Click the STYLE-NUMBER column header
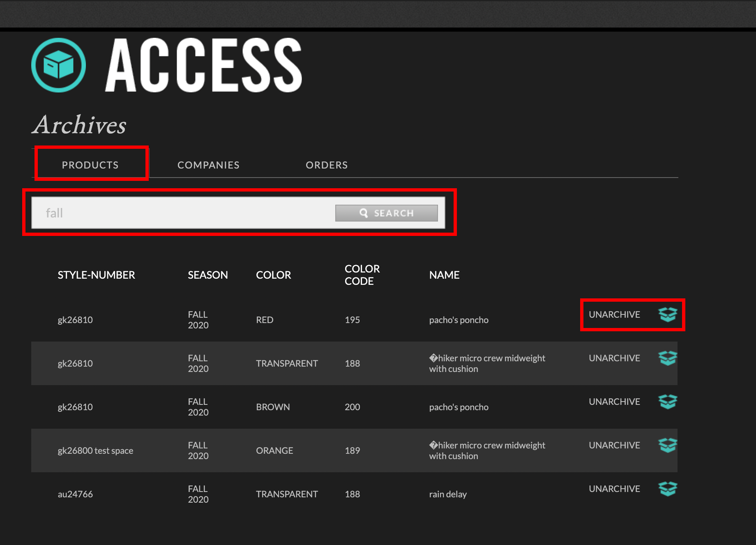Viewport: 756px width, 545px height. tap(96, 275)
